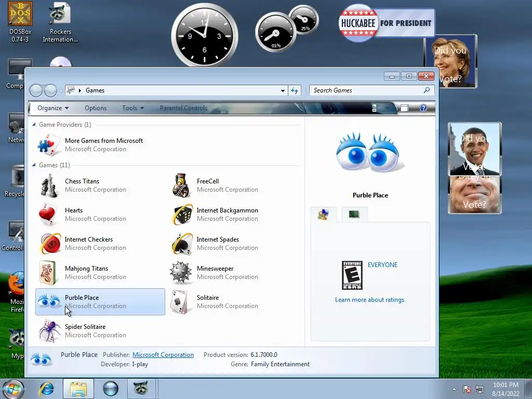Click the taskbar clock showing 10:01 PM
532x399 pixels.
click(506, 389)
